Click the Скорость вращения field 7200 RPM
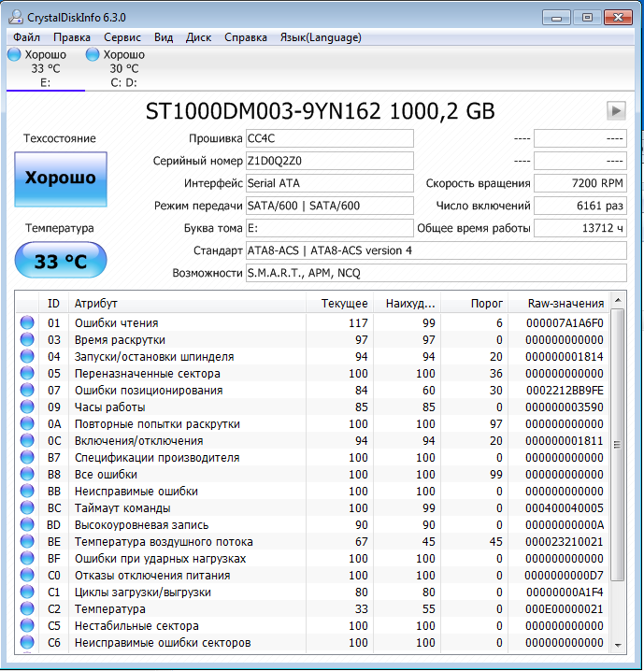The width and height of the screenshot is (644, 671). pos(580,183)
